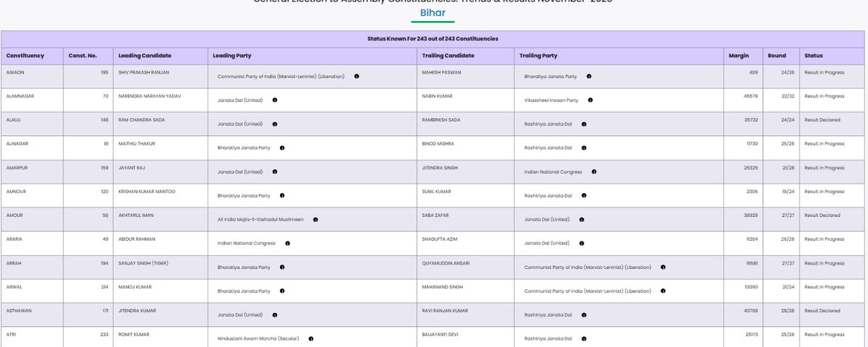
Task: Click the Leading Party column header
Action: 232,56
